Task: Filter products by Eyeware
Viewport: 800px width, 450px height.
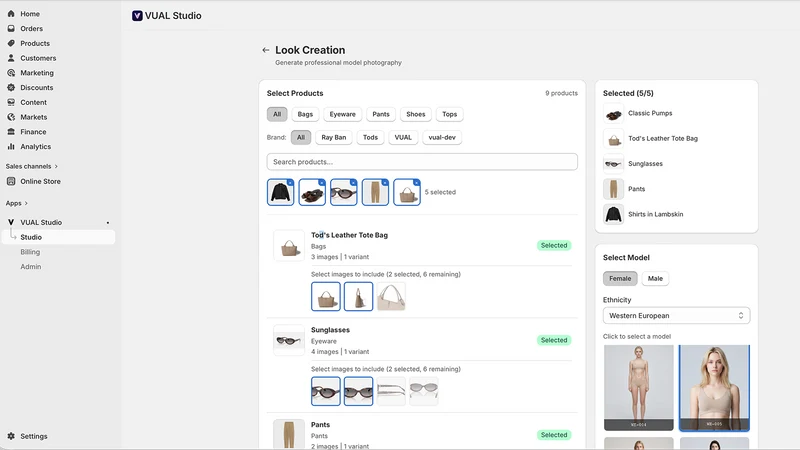Action: point(342,114)
